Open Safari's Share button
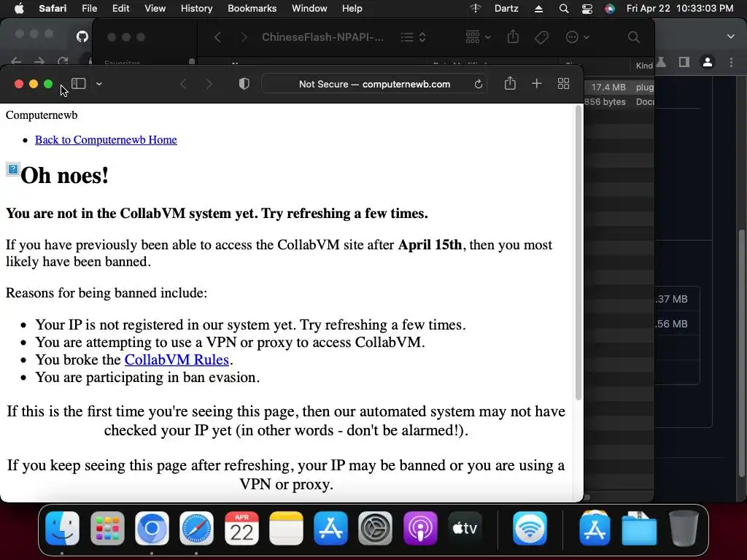This screenshot has height=560, width=747. tap(510, 83)
